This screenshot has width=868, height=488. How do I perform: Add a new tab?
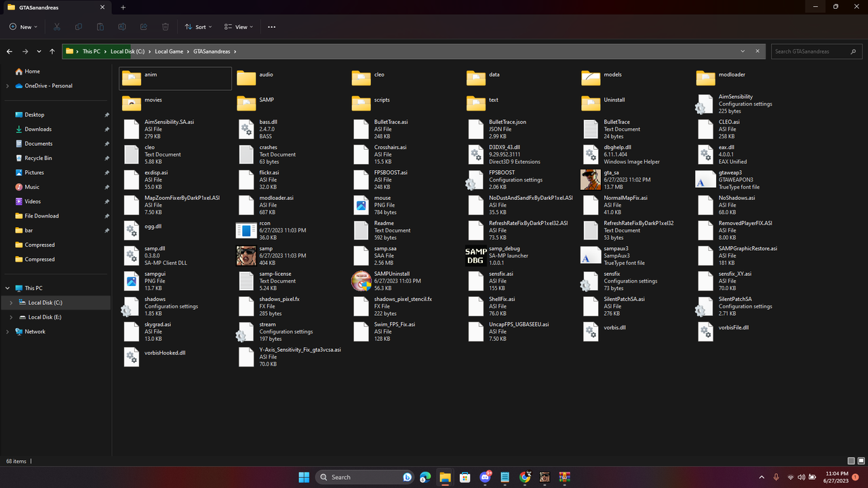123,7
